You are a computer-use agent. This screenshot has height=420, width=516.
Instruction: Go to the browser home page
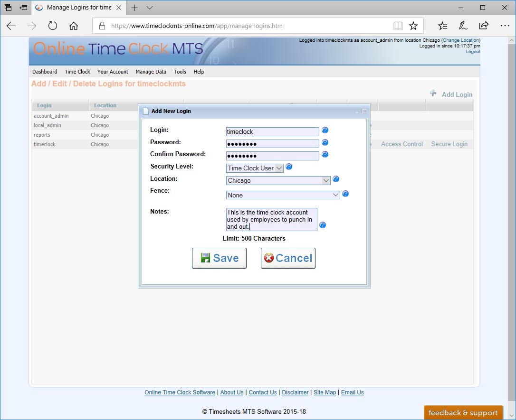(x=73, y=26)
